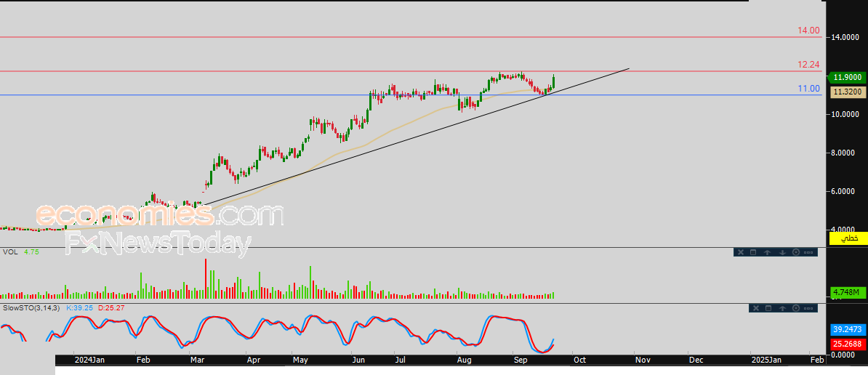
Task: Click the 10.0000 price axis value
Action: [x=845, y=115]
